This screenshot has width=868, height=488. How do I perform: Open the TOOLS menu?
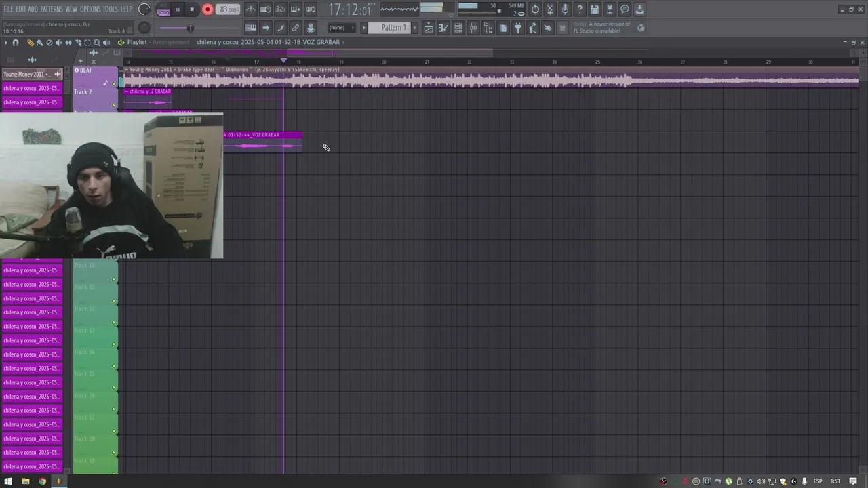coord(110,9)
